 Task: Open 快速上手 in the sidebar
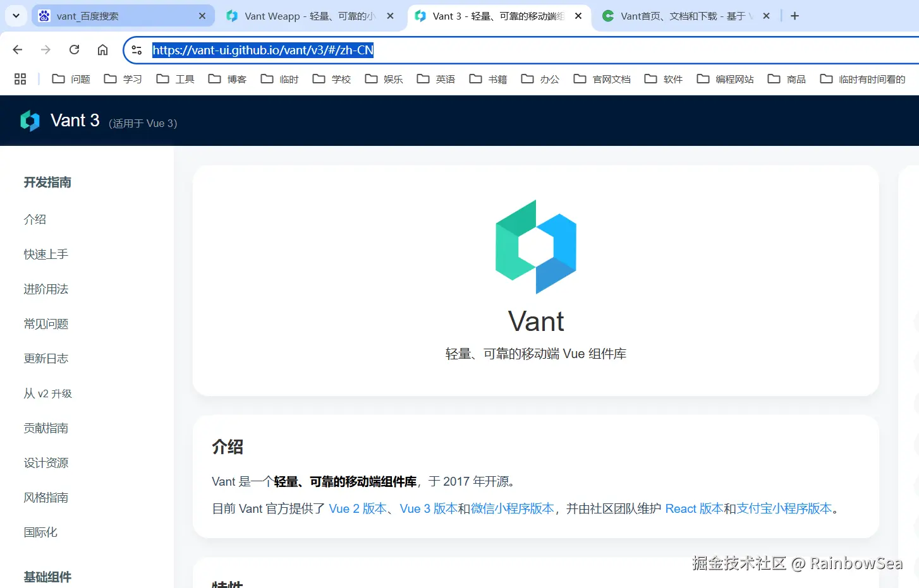point(46,254)
